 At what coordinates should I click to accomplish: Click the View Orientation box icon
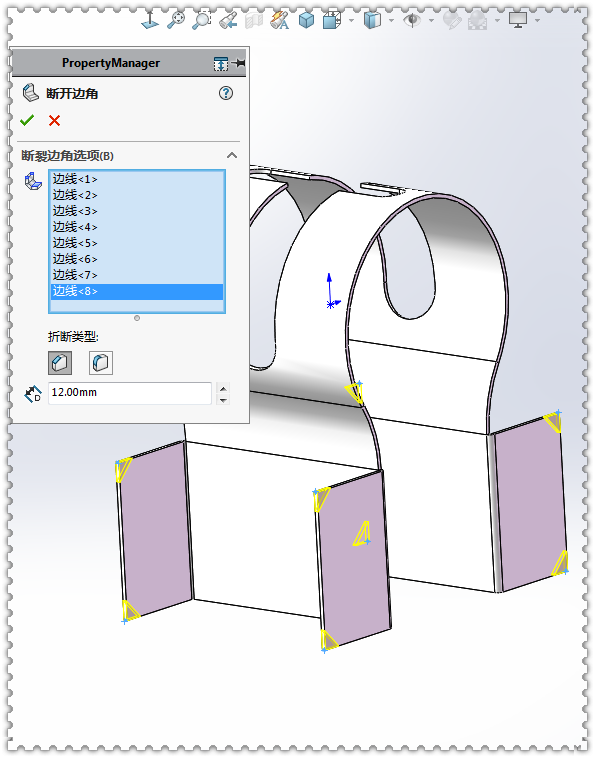click(332, 20)
